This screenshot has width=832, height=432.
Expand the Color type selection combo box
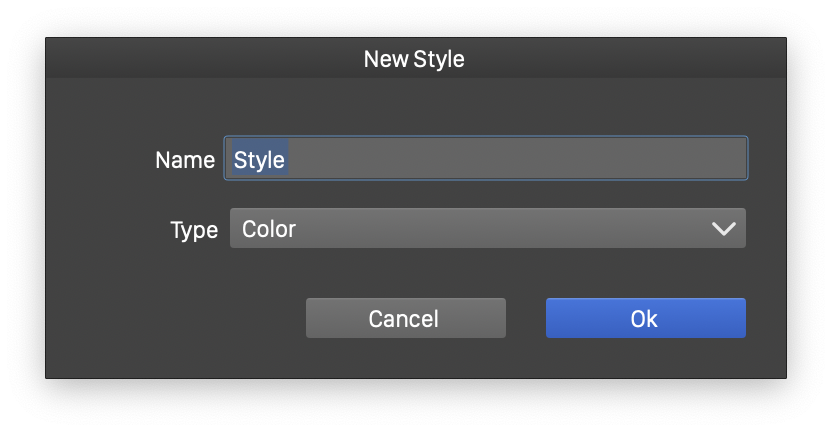(x=487, y=229)
